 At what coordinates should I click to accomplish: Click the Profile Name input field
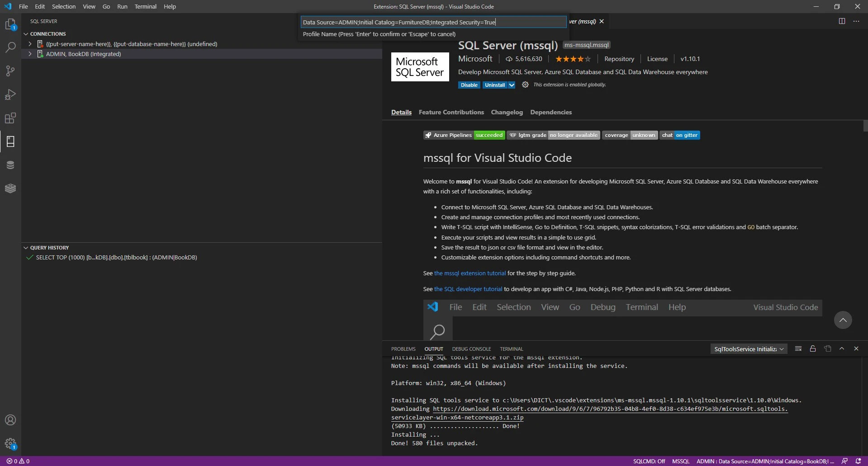[x=433, y=22]
